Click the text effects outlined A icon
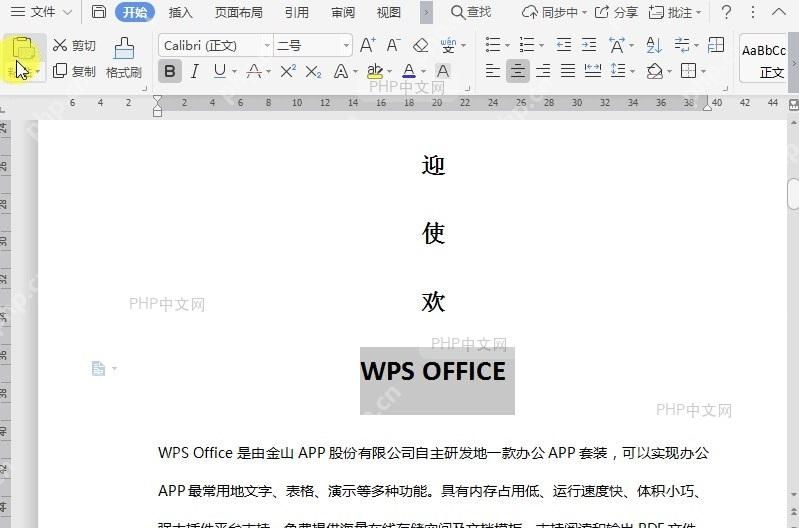799x528 pixels. tap(340, 71)
